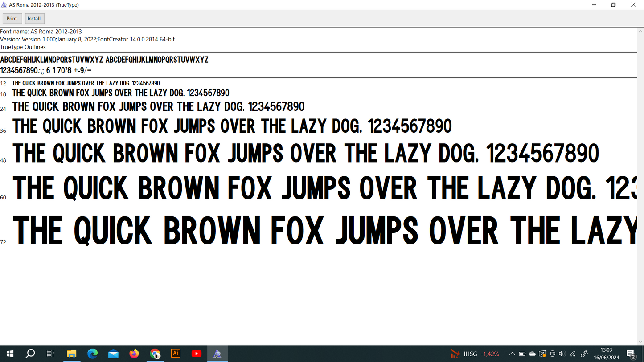Launch Microsoft Edge from the taskbar
The height and width of the screenshot is (362, 644).
click(x=93, y=353)
